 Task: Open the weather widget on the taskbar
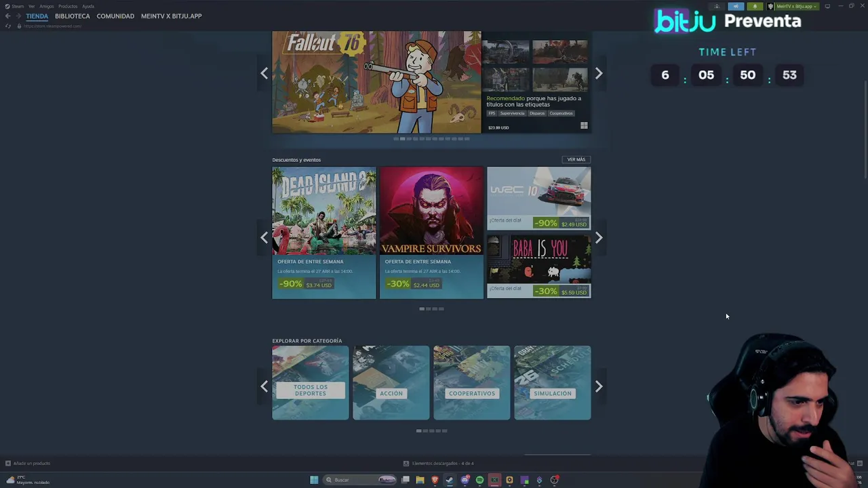(28, 480)
